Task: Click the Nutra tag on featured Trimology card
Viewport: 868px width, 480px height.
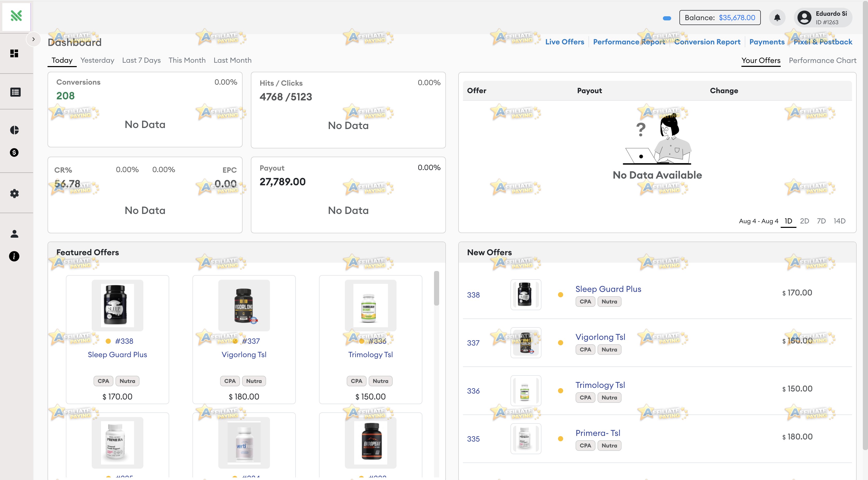Action: (381, 381)
